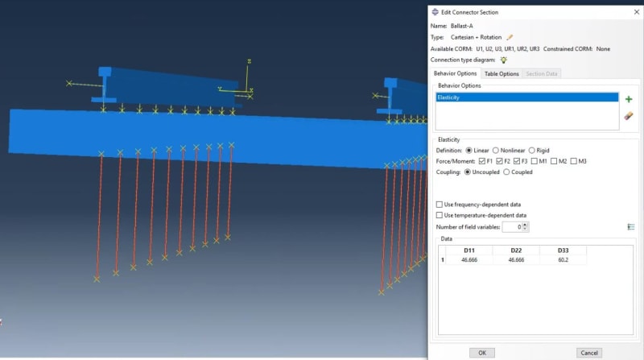Click the Name value Ballast-A
Viewport: 644px width, 360px height.
[461, 26]
